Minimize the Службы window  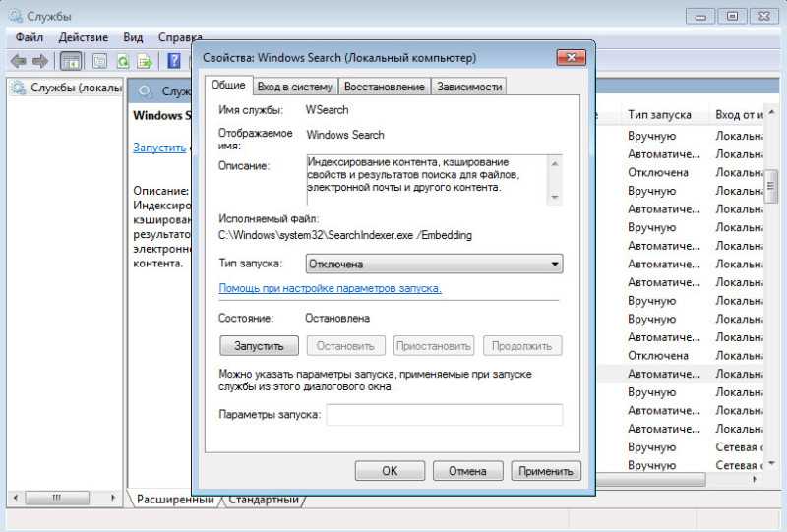(700, 16)
